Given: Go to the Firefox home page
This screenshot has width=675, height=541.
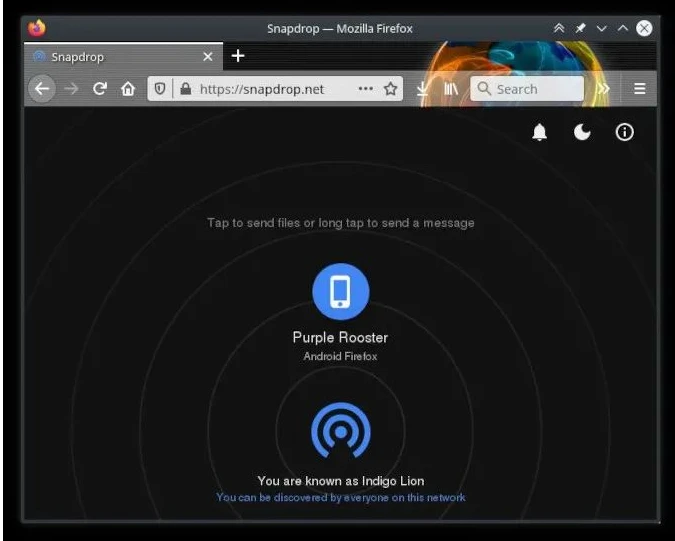Looking at the screenshot, I should pyautogui.click(x=128, y=89).
